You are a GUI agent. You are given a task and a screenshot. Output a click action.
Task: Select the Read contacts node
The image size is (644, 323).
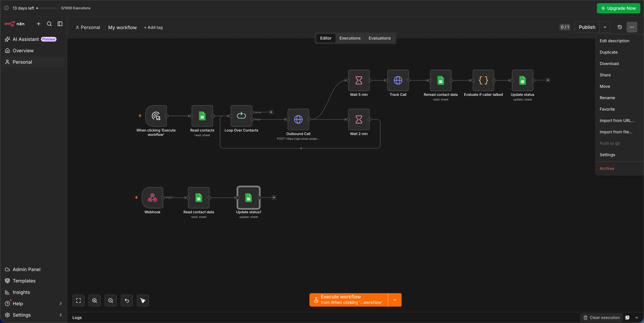click(x=202, y=116)
